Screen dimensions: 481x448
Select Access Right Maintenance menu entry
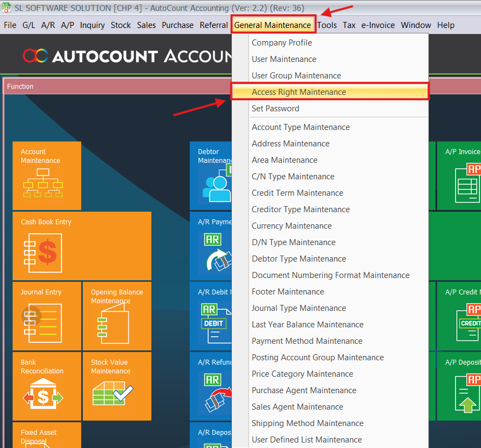pos(299,92)
